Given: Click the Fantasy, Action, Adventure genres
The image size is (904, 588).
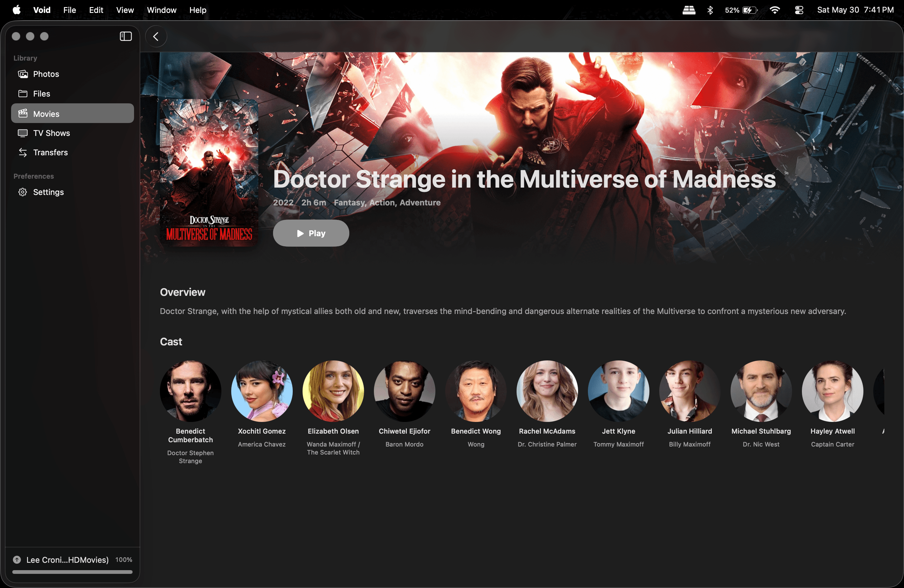Looking at the screenshot, I should click(x=387, y=202).
